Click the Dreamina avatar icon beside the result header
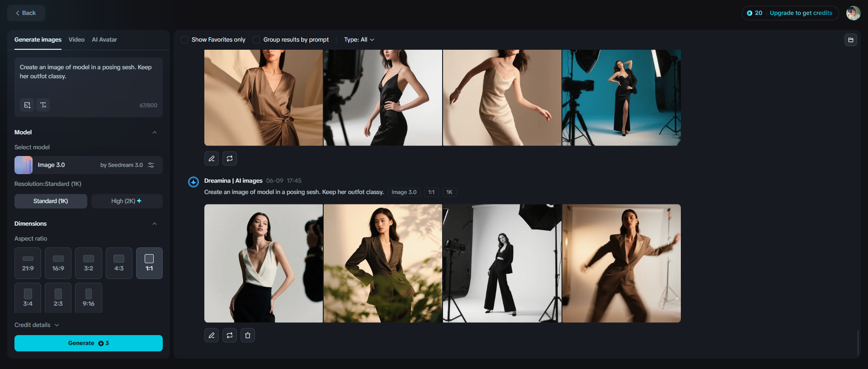The image size is (868, 369). (x=193, y=182)
